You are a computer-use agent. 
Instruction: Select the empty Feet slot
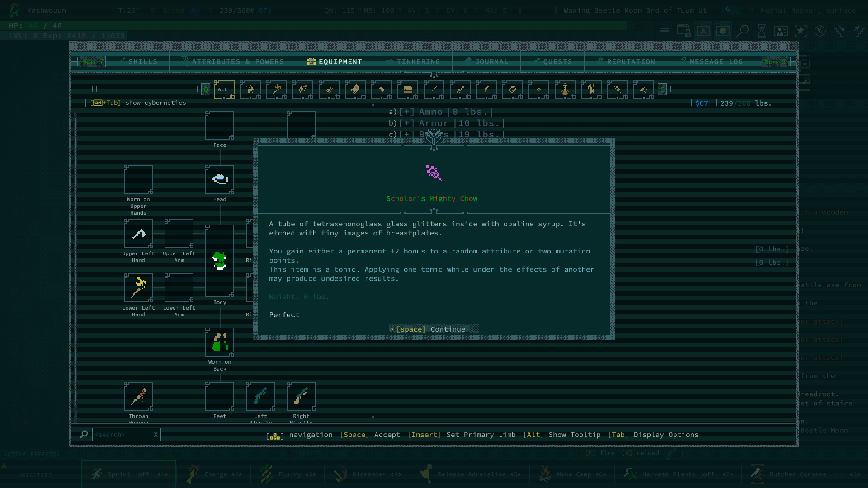pos(220,396)
